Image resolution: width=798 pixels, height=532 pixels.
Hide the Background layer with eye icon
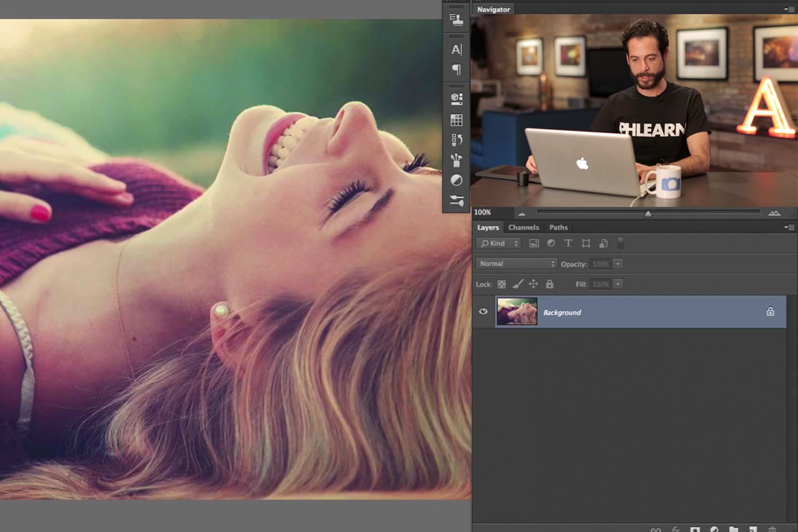click(483, 312)
